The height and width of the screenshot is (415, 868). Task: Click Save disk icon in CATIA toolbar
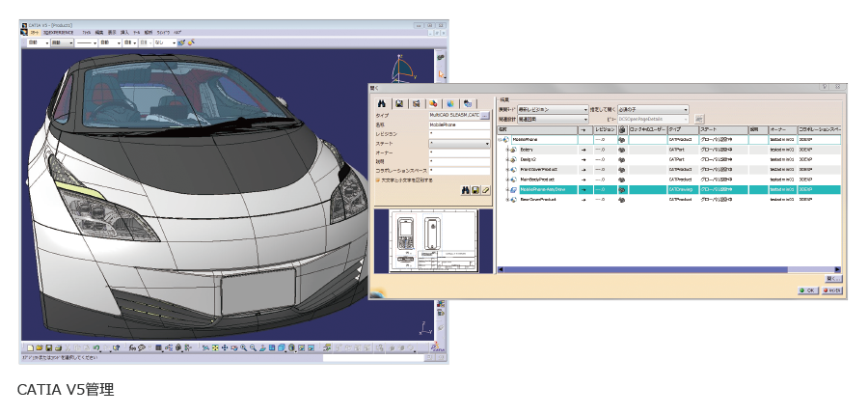(49, 348)
